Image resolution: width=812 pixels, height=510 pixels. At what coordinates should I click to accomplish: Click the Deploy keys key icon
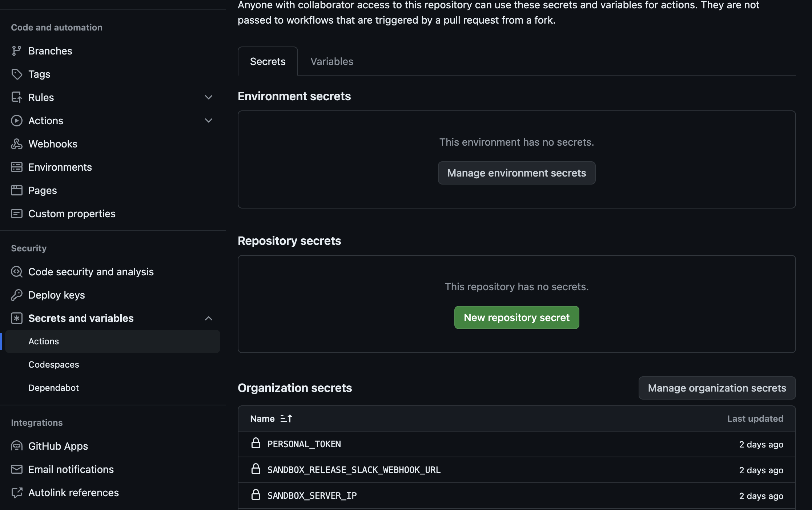click(x=16, y=295)
